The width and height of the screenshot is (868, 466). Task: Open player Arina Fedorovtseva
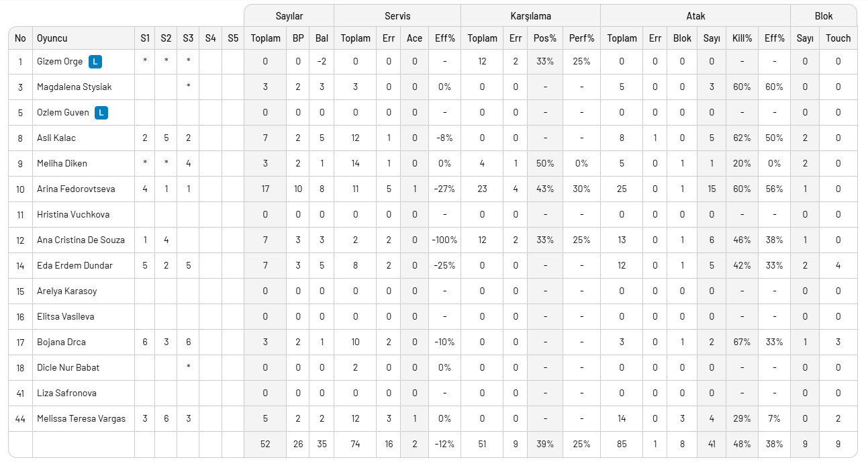click(76, 189)
